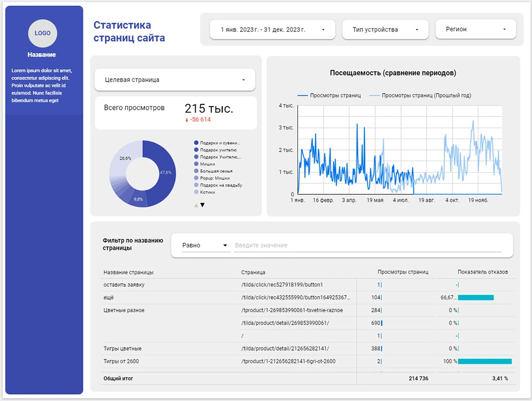Viewport: 532px width, 401px height.
Task: Open the 'Равно' condition dropdown
Action: [205, 246]
